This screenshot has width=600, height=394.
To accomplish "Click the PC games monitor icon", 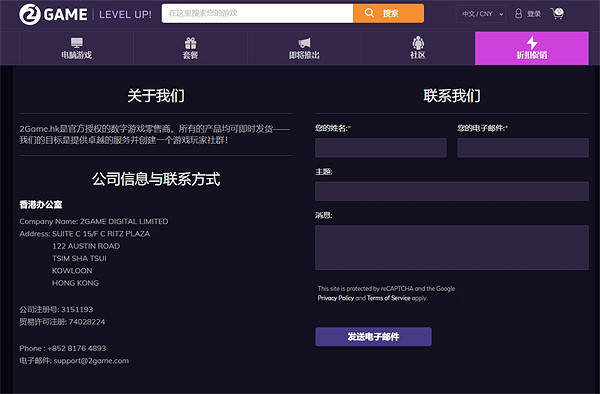I will [77, 42].
